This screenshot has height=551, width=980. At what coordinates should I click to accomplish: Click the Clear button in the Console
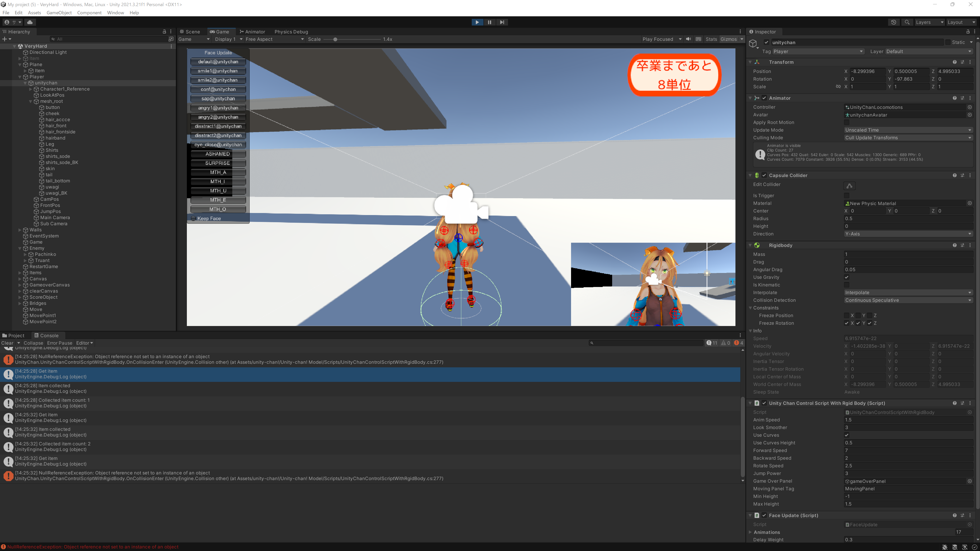[7, 343]
